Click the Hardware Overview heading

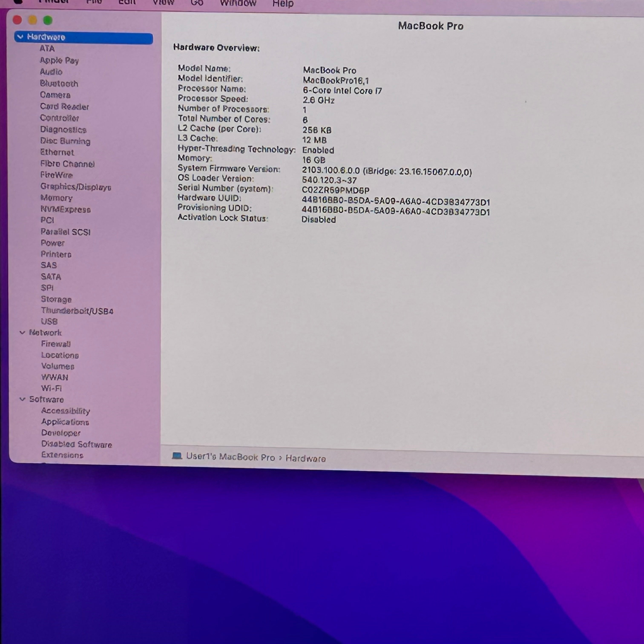[216, 48]
